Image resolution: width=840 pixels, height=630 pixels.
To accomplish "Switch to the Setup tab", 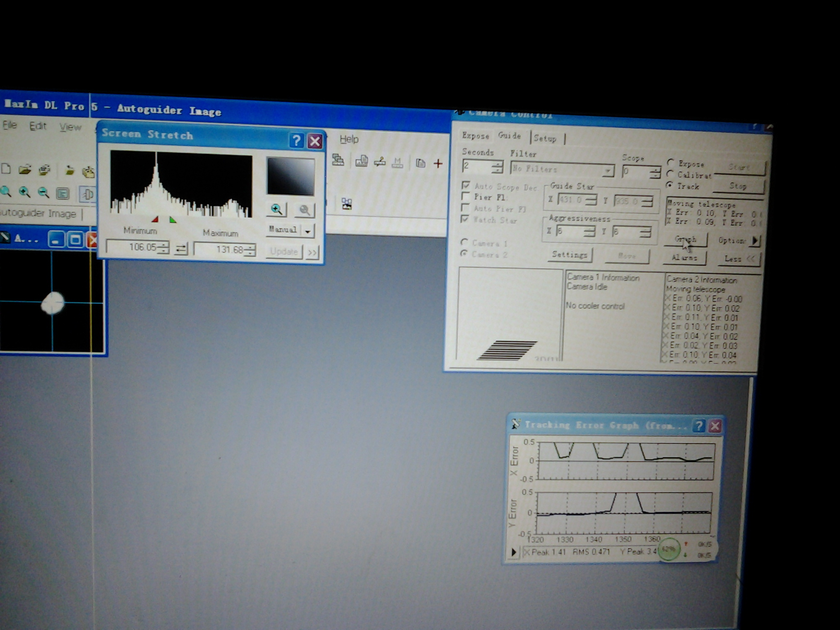I will point(546,138).
